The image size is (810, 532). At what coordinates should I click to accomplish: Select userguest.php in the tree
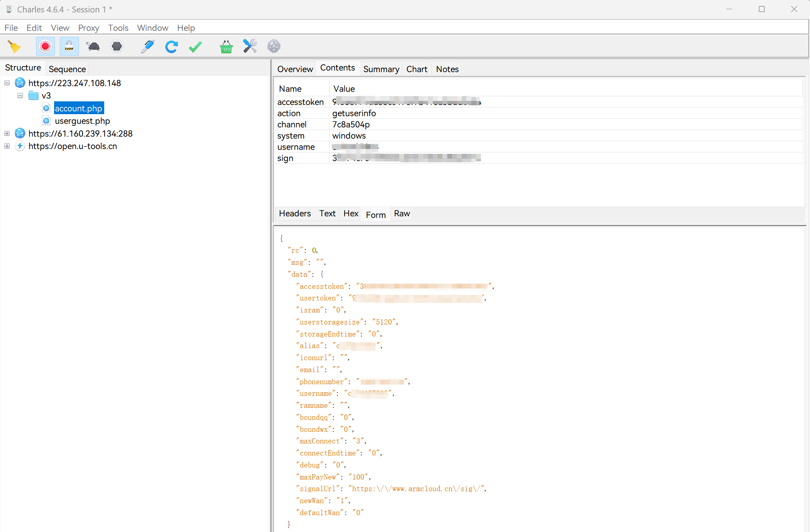pos(82,121)
